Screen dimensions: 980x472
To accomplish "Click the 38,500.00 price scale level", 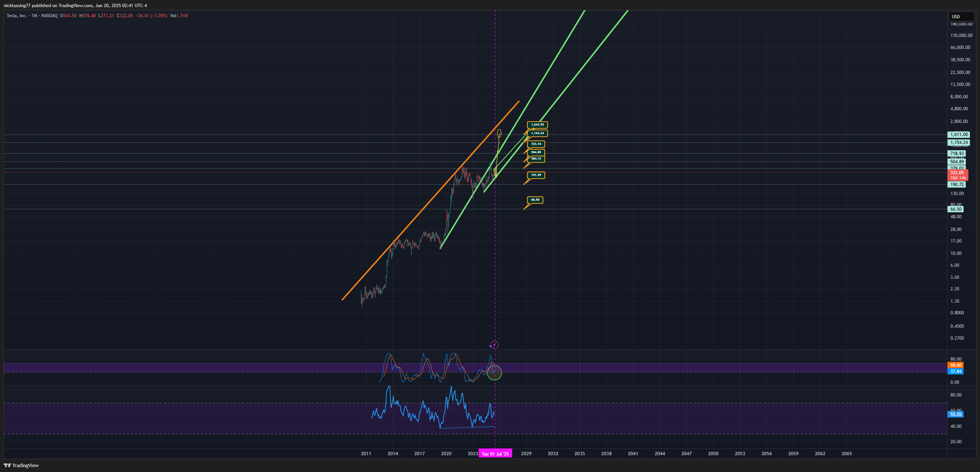I will click(960, 60).
